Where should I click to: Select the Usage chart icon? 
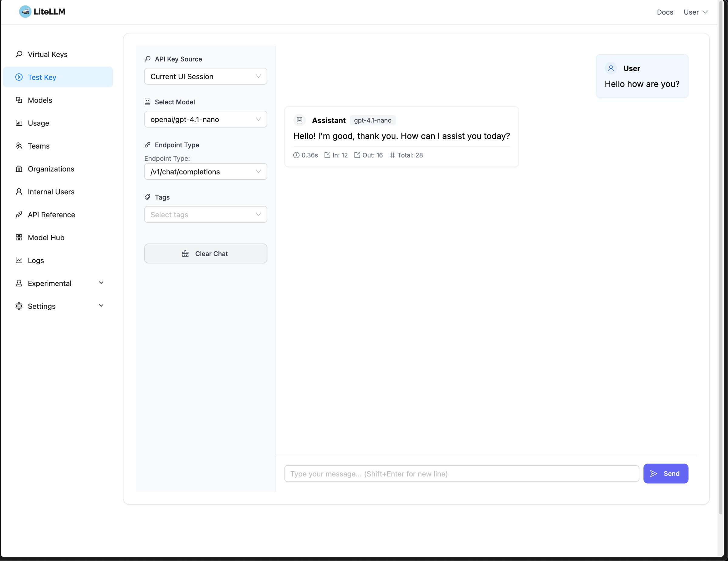click(19, 123)
